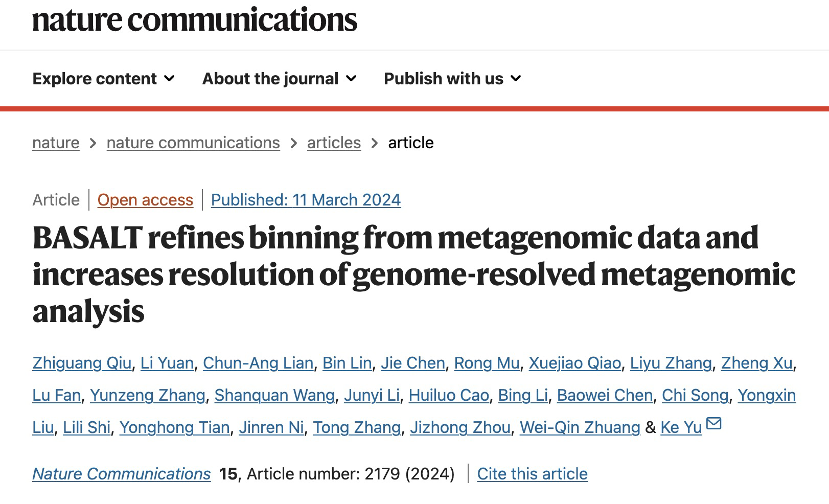
Task: Expand the Explore content dropdown
Action: click(104, 79)
